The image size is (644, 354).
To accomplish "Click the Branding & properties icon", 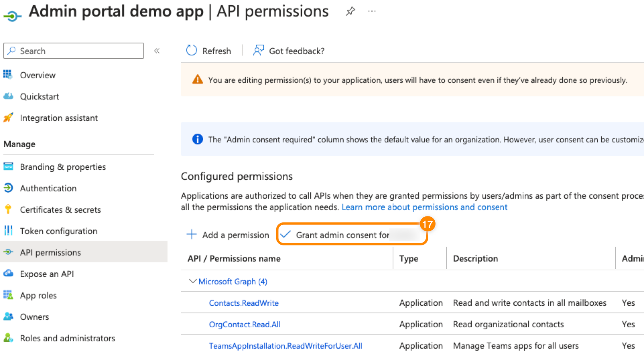I will tap(8, 167).
